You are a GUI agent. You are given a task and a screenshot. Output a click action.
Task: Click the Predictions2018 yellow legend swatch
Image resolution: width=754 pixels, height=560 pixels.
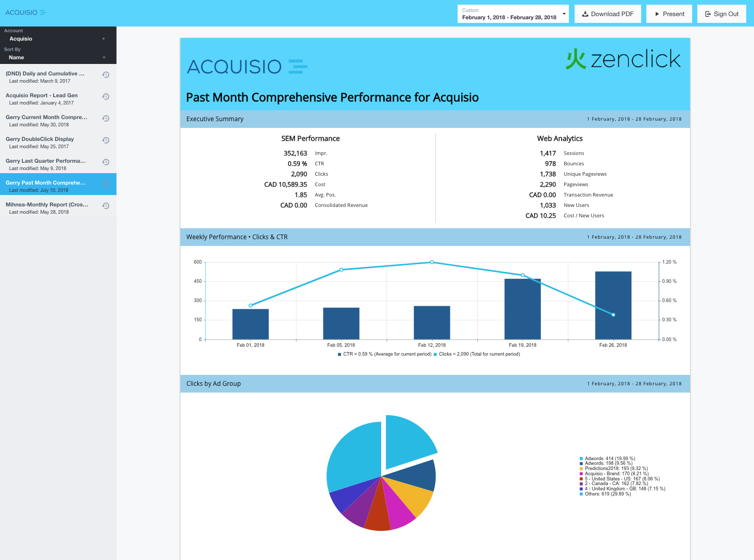tap(581, 468)
